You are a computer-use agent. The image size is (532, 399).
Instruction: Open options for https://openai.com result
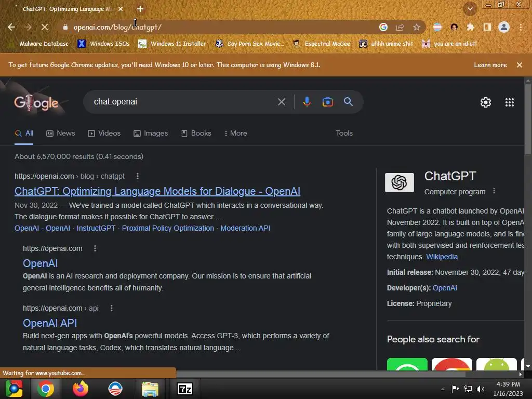(95, 248)
